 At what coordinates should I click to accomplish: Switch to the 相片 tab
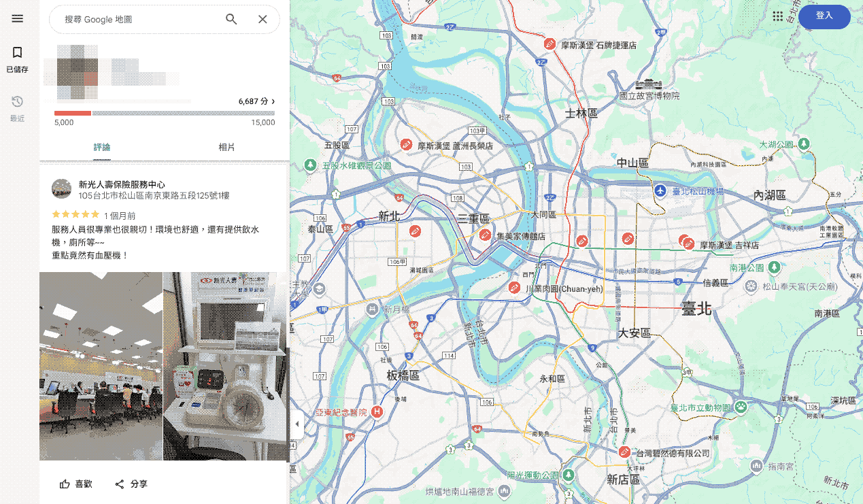coord(226,147)
